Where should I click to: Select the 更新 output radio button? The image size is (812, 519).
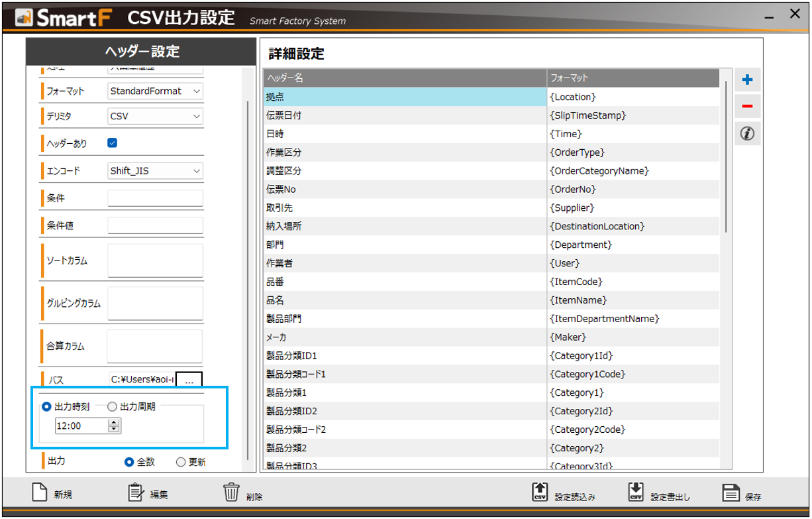[x=181, y=462]
